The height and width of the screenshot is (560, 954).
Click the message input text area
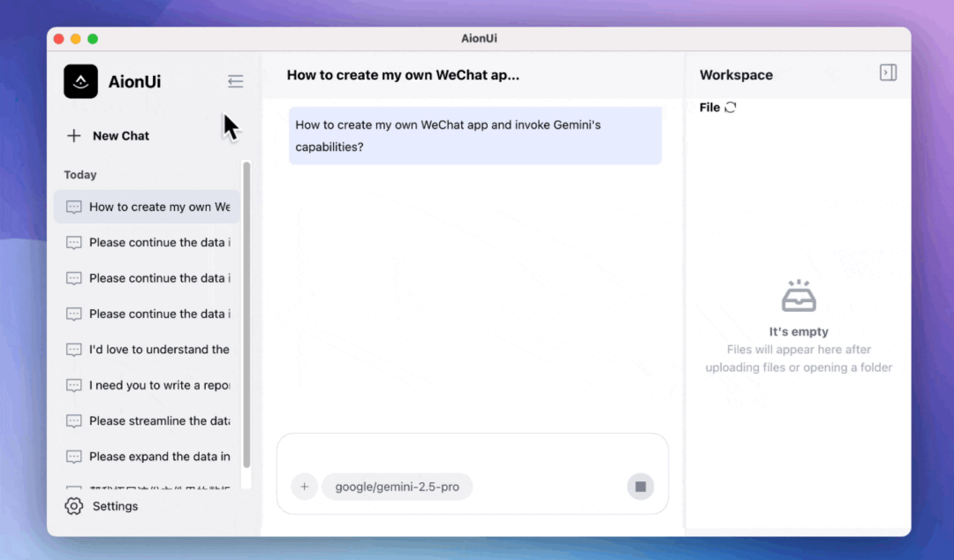(473, 454)
